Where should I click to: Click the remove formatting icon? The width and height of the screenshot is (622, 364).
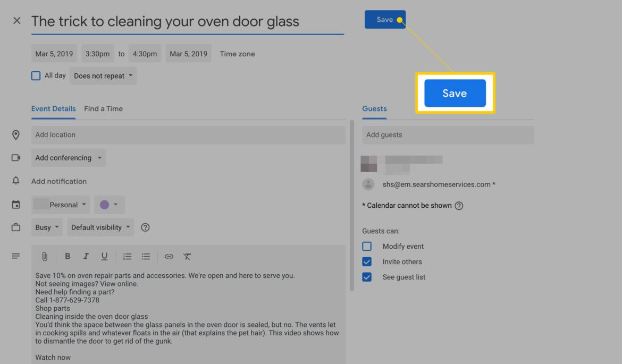click(187, 257)
